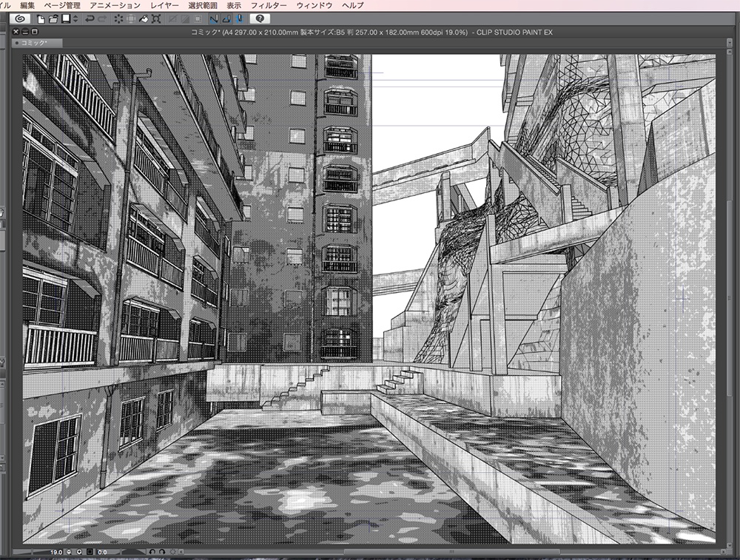Toggle Snap to Special Ruler
Viewport: 740px width, 560px height.
tap(226, 19)
